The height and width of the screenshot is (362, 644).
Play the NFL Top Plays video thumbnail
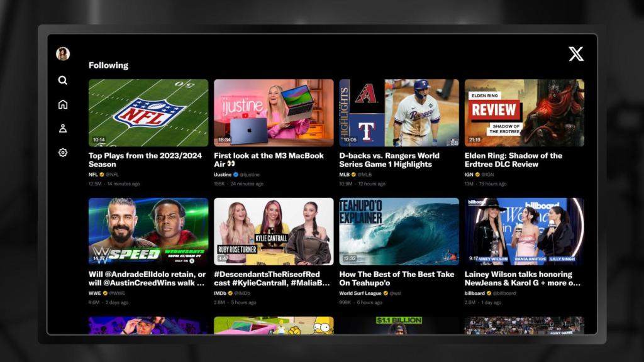pyautogui.click(x=148, y=112)
